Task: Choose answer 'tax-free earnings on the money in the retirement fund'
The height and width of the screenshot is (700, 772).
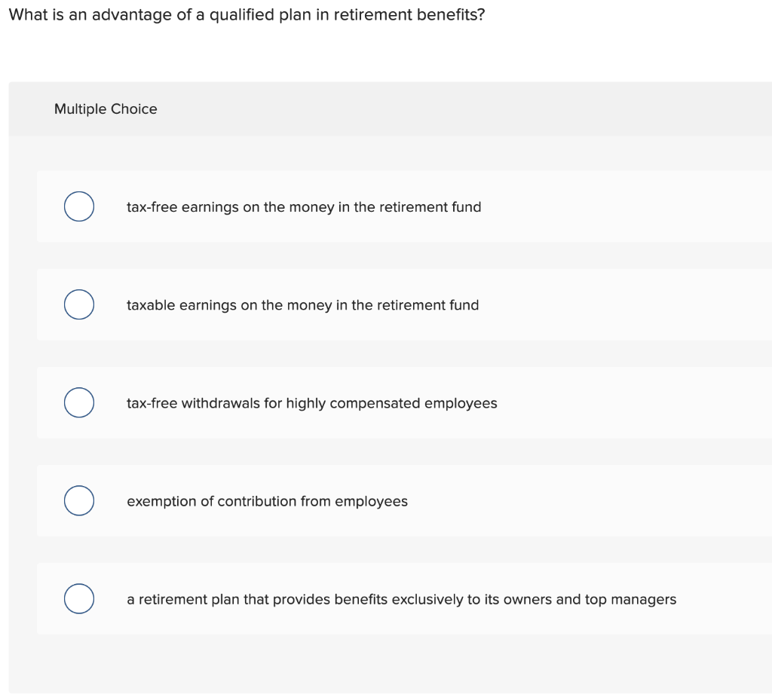Action: point(304,207)
